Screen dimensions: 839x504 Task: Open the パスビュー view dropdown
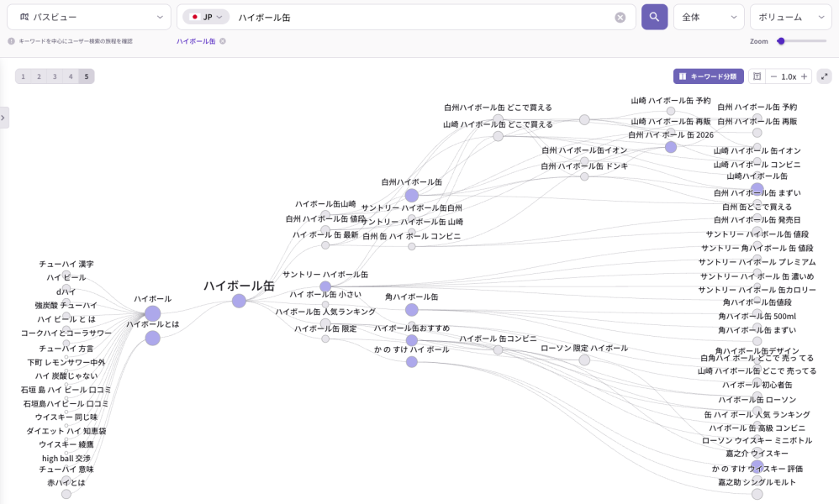click(89, 17)
